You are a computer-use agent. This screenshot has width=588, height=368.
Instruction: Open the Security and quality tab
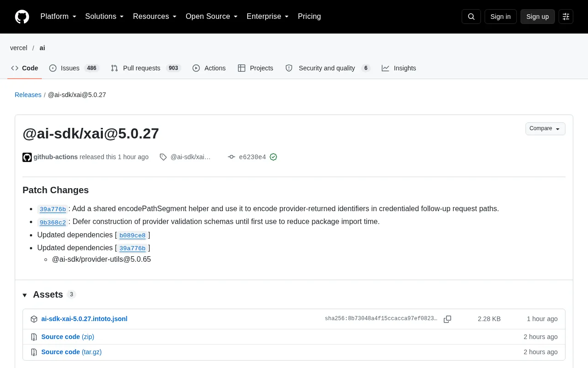click(328, 68)
